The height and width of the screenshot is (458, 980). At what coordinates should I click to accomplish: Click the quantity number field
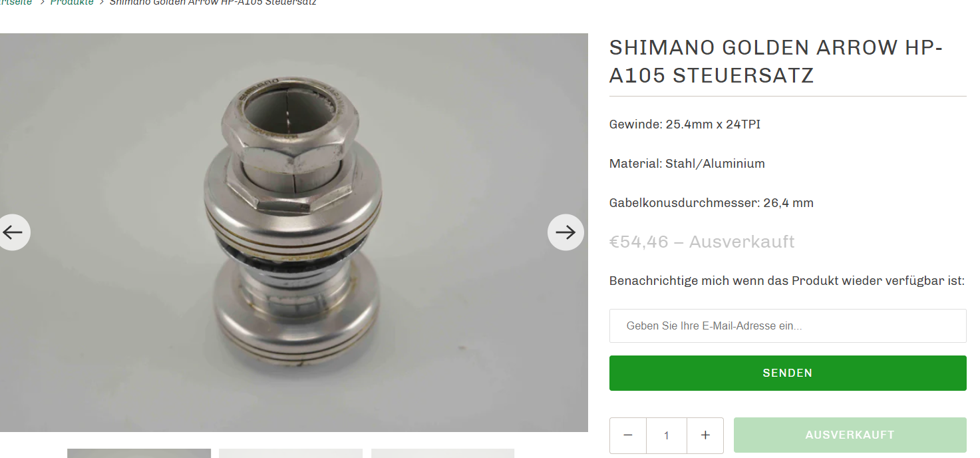pyautogui.click(x=667, y=435)
